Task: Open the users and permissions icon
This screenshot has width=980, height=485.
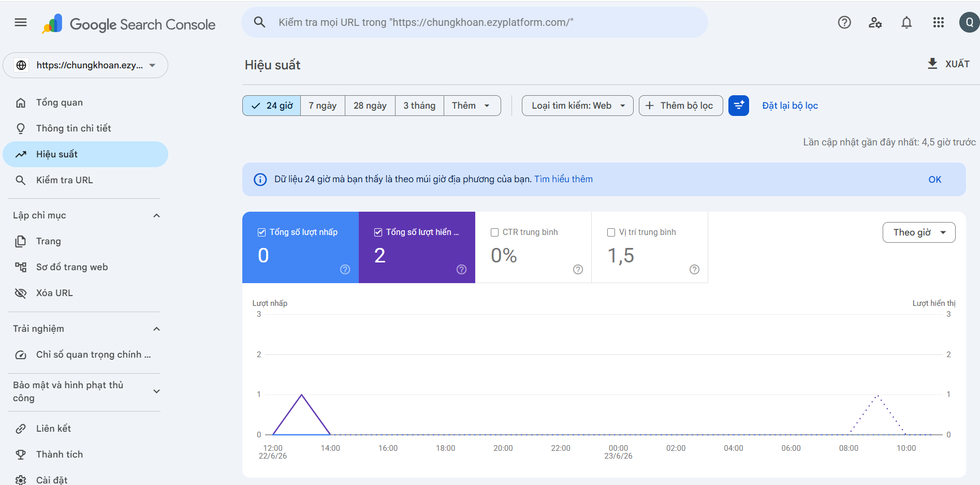Action: click(875, 22)
